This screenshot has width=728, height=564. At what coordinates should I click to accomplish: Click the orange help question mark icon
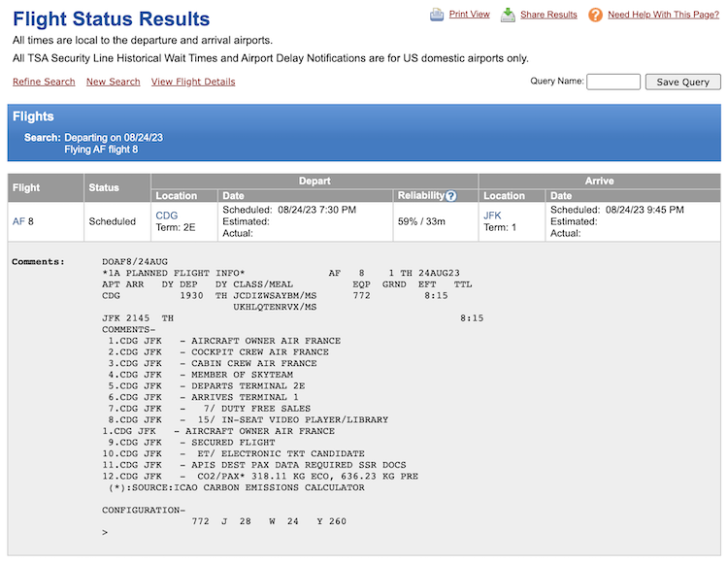pos(595,15)
